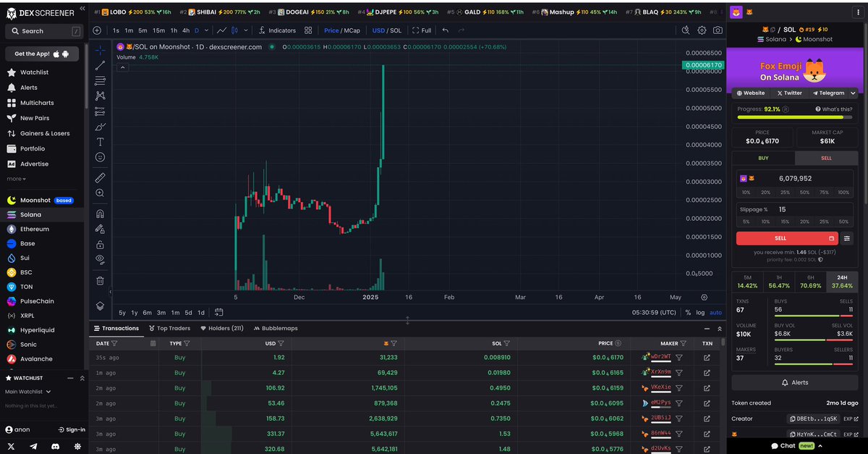Select the 6m date range
Screen dimensions: 868x454
148,312
